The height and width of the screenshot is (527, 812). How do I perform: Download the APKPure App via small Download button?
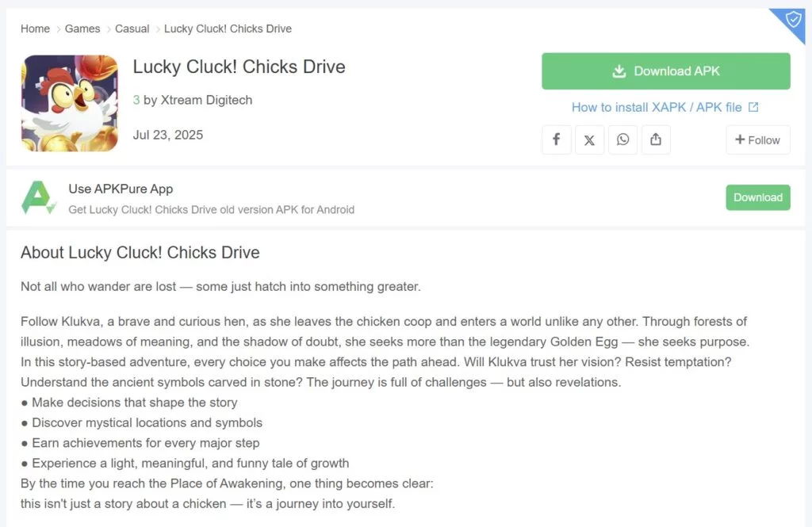tap(757, 197)
